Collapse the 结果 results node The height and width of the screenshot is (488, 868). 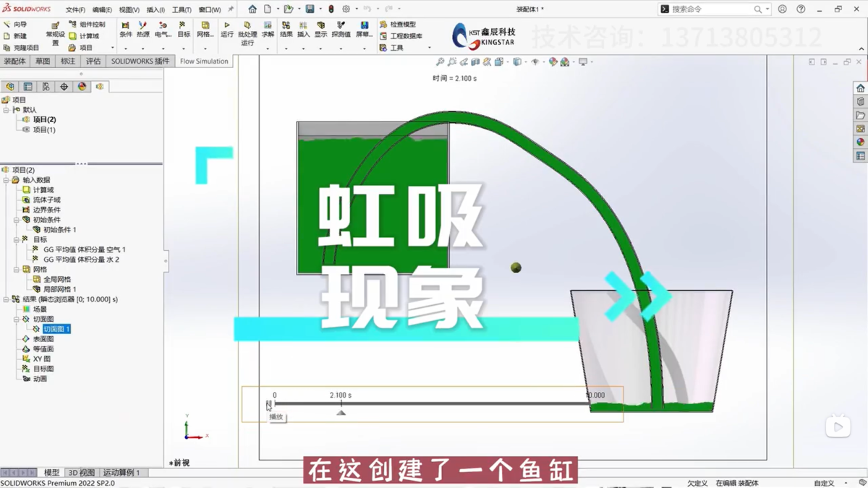(7, 299)
